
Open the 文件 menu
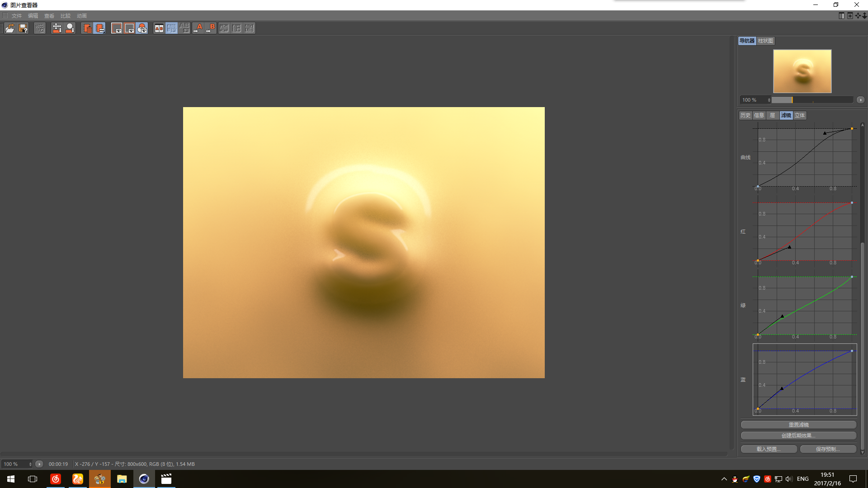point(17,16)
